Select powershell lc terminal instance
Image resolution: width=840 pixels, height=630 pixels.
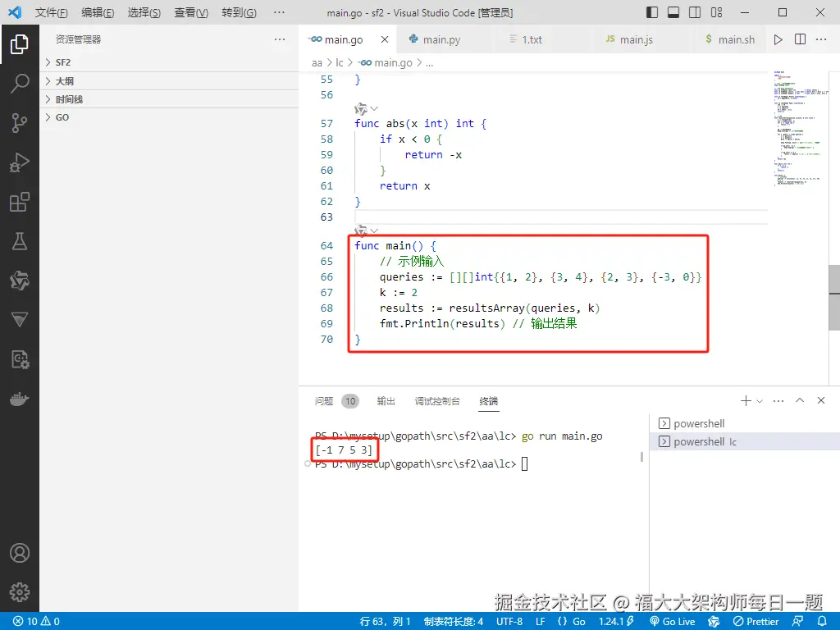pos(745,441)
